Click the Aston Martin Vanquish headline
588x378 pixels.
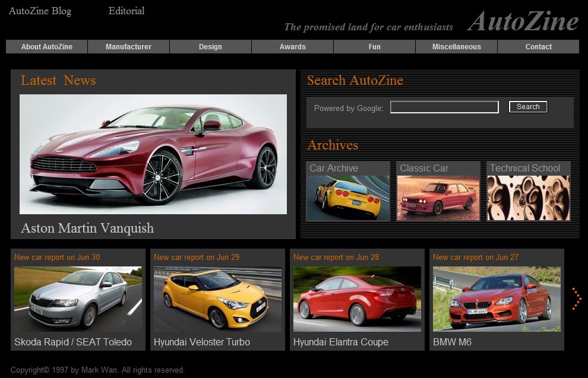pyautogui.click(x=87, y=228)
